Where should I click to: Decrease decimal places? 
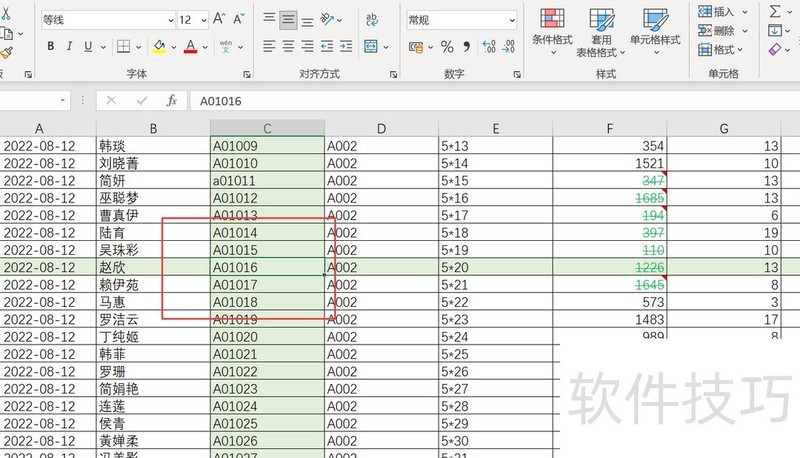click(x=508, y=47)
